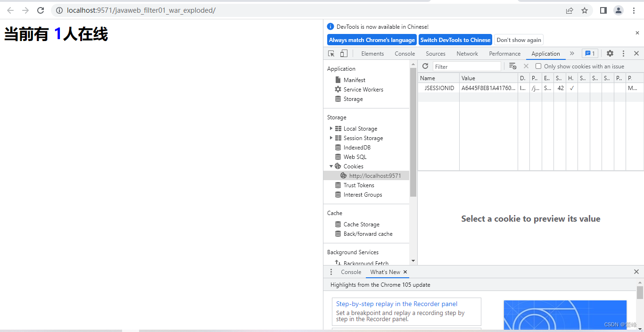Expand the Local Storage tree node
The height and width of the screenshot is (332, 644).
pos(331,128)
